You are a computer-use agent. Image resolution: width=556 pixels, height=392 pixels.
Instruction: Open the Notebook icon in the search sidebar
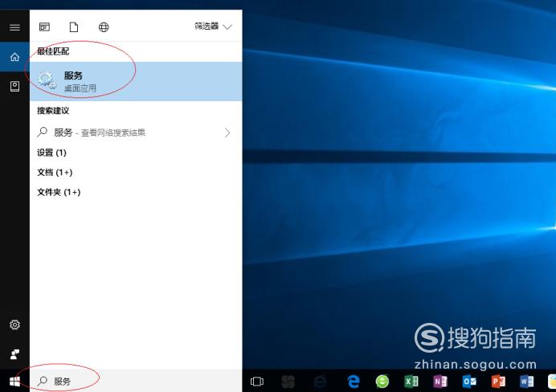click(x=14, y=86)
